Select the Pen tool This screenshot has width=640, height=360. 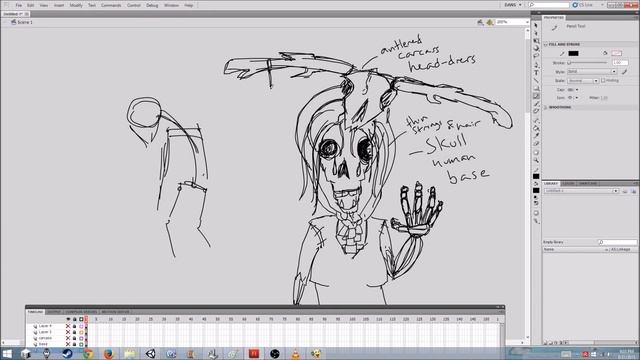coord(536,65)
